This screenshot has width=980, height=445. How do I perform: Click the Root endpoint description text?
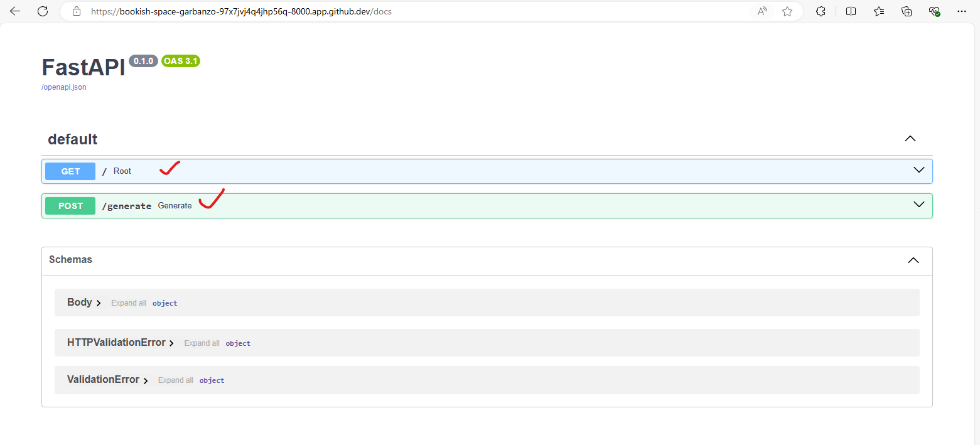[122, 171]
